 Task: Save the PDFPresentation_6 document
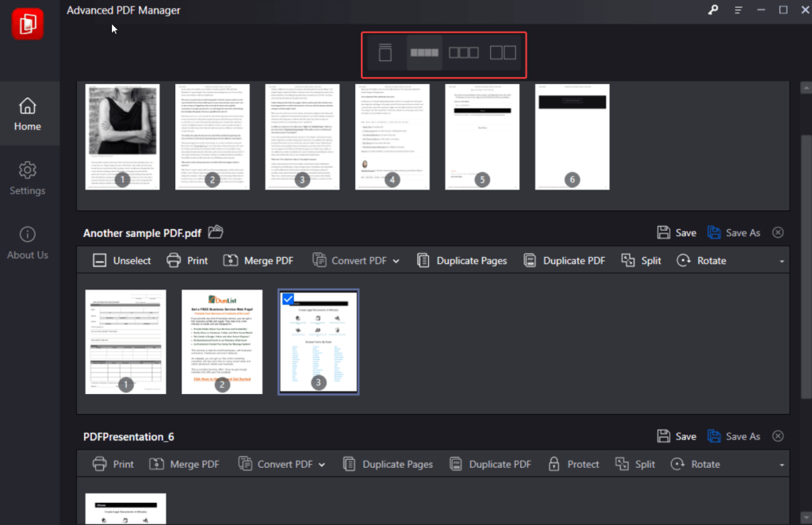click(676, 436)
